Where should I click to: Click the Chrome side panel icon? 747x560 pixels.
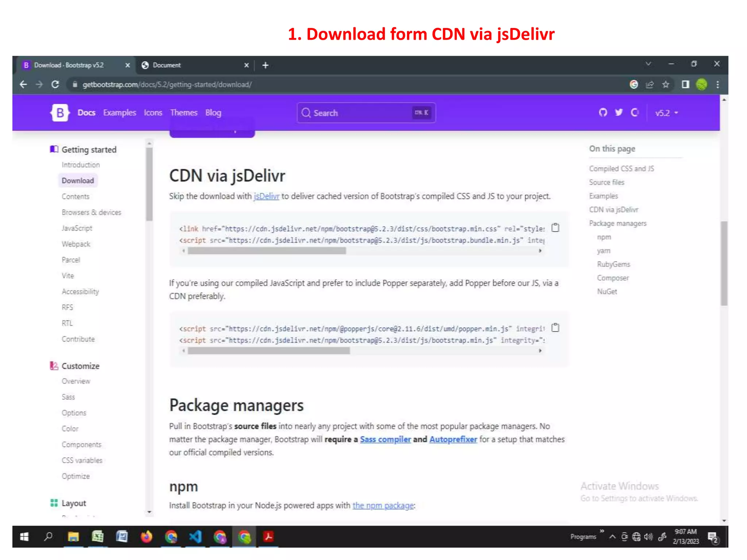coord(686,85)
